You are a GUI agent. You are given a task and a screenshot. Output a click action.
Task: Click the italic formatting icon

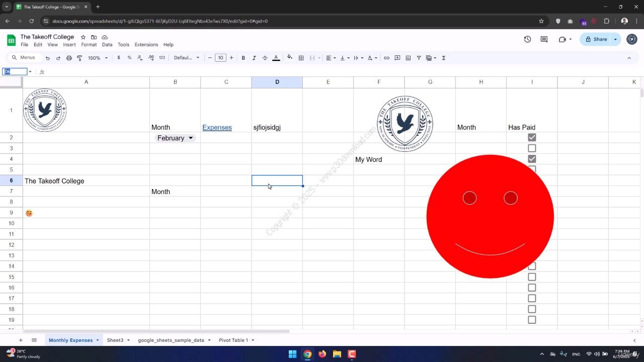[254, 58]
